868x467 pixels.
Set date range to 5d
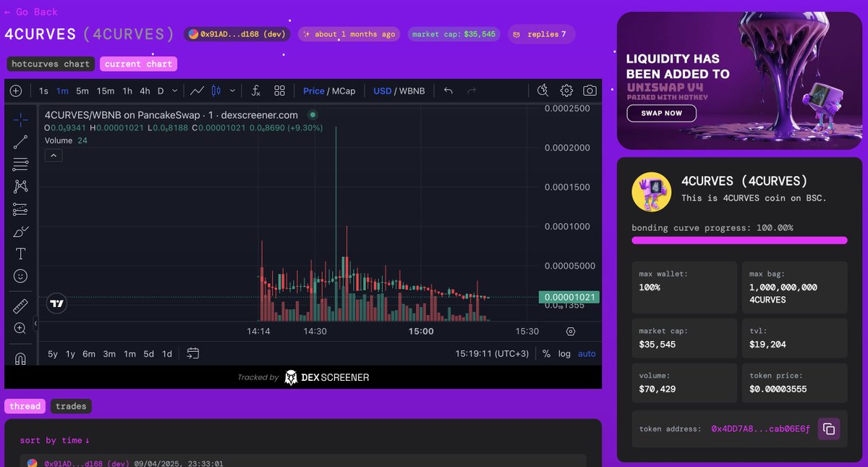(x=148, y=354)
